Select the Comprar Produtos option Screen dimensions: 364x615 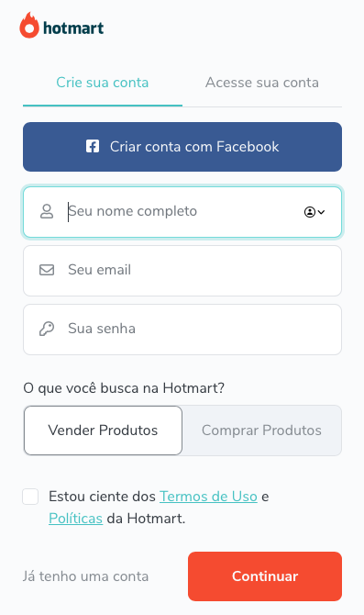[x=261, y=430]
